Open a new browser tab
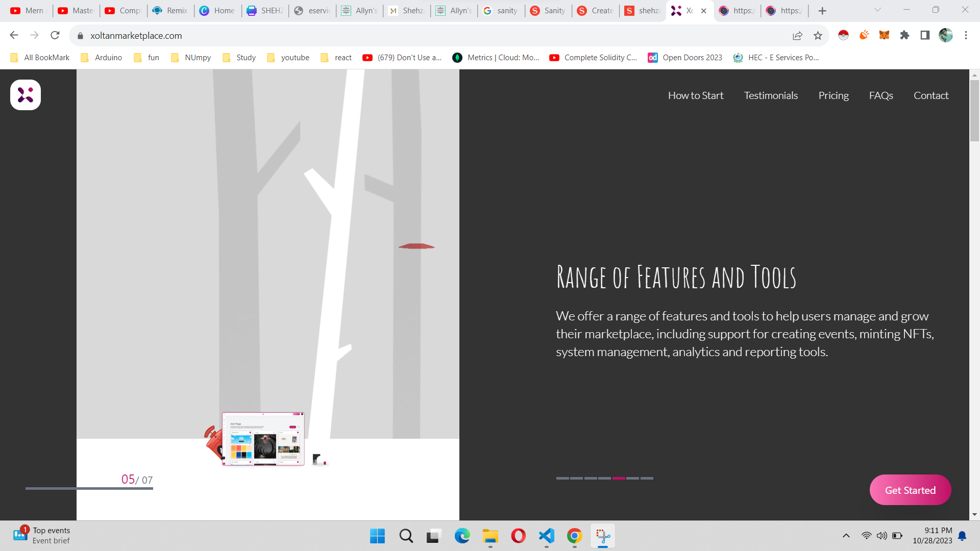This screenshot has width=980, height=551. click(822, 11)
